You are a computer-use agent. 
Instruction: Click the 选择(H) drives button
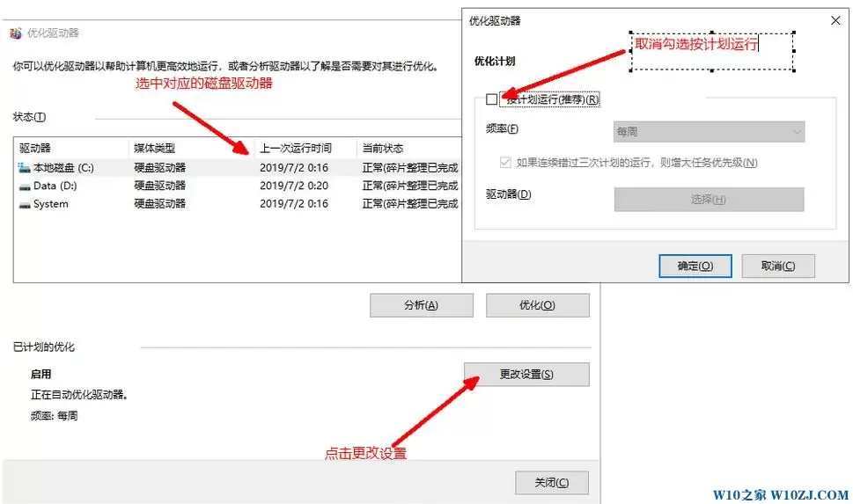pos(709,200)
